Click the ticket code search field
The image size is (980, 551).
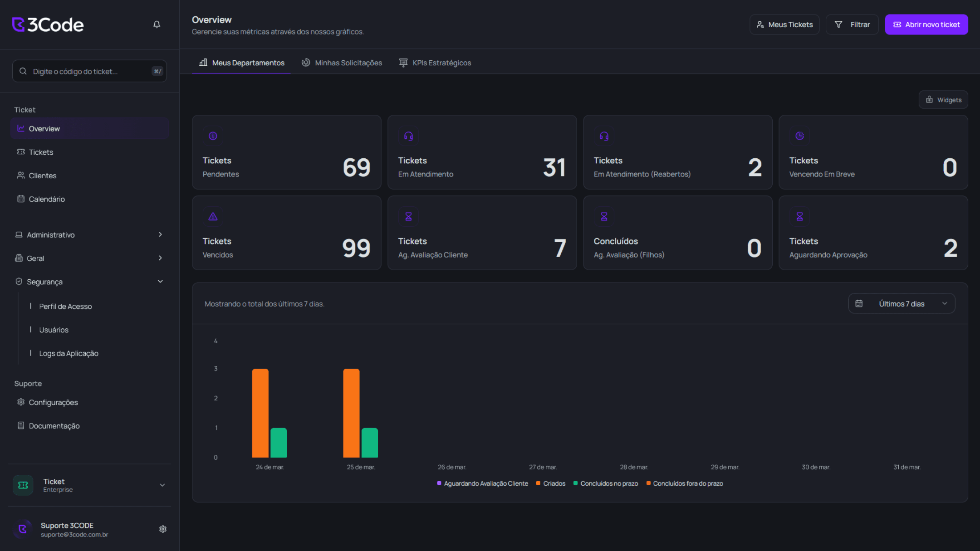tap(89, 71)
